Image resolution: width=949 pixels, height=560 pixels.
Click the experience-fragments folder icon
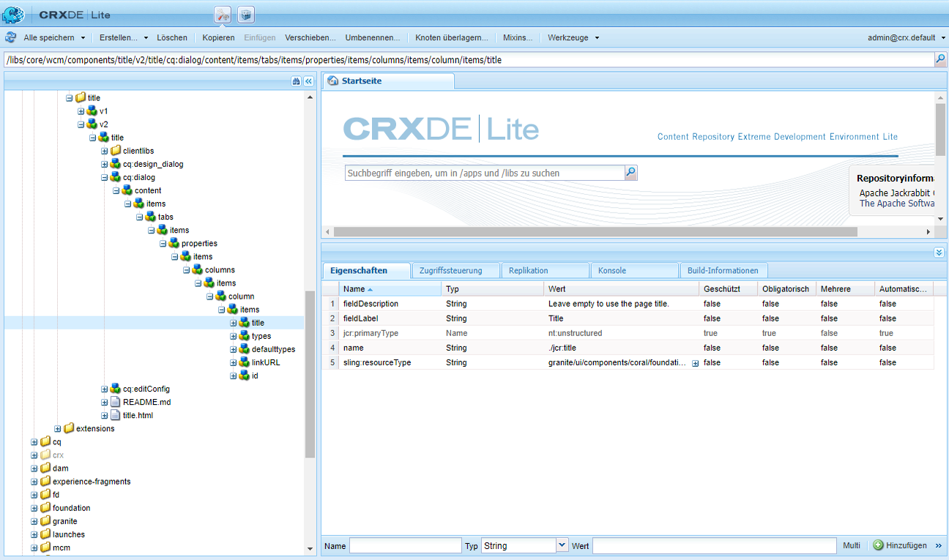point(45,482)
